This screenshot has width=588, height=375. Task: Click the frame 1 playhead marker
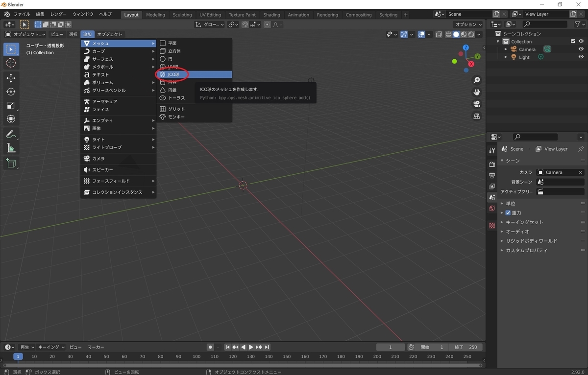click(x=18, y=356)
